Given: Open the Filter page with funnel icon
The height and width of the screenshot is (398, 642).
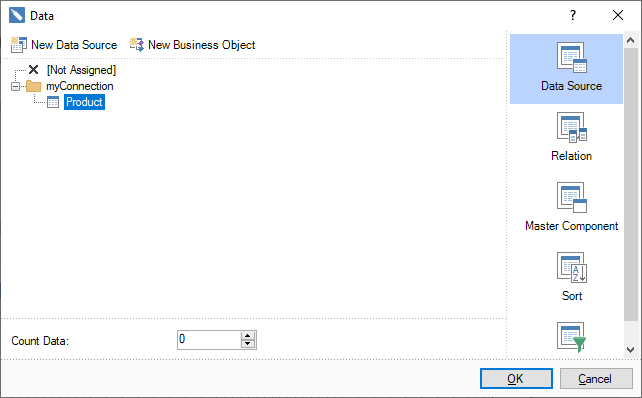Looking at the screenshot, I should 572,337.
